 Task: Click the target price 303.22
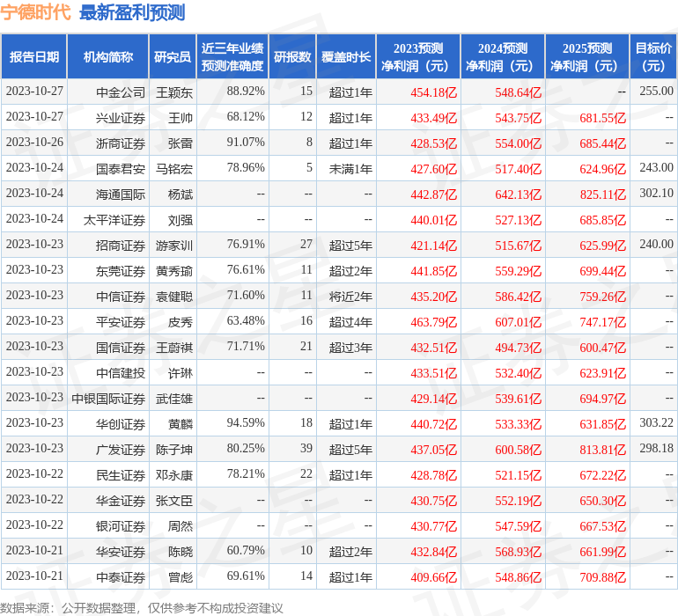pos(656,422)
